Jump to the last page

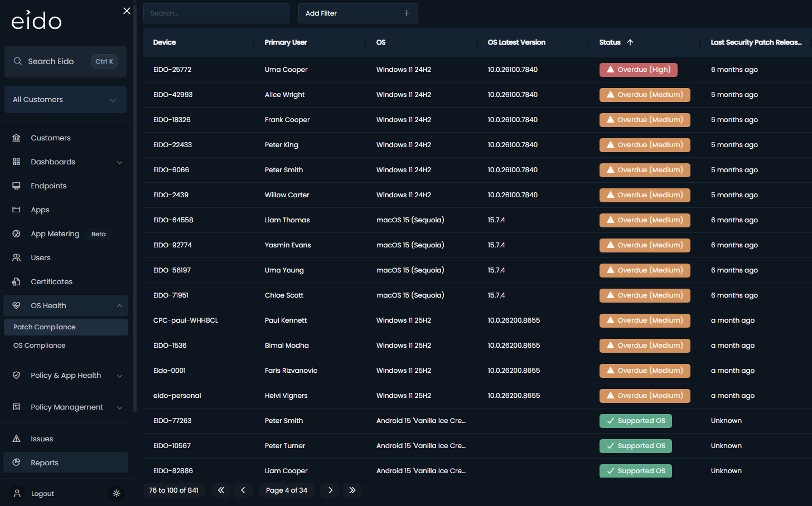pyautogui.click(x=352, y=490)
